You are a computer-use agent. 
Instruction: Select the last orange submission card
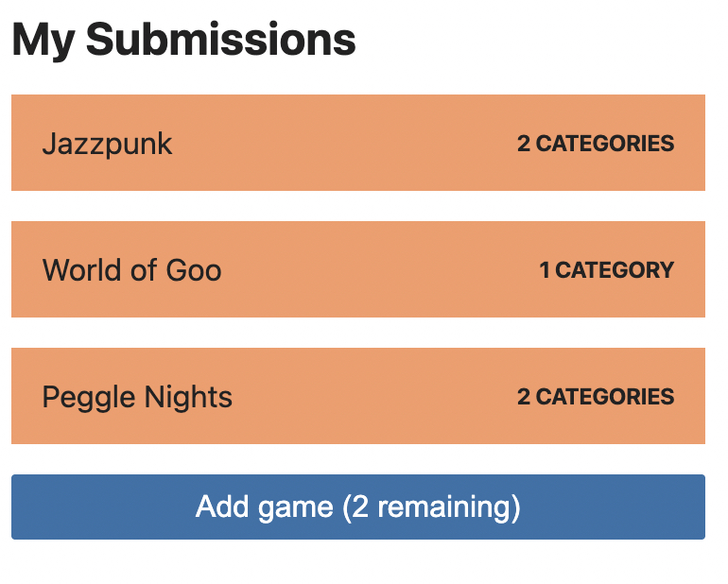pos(357,396)
